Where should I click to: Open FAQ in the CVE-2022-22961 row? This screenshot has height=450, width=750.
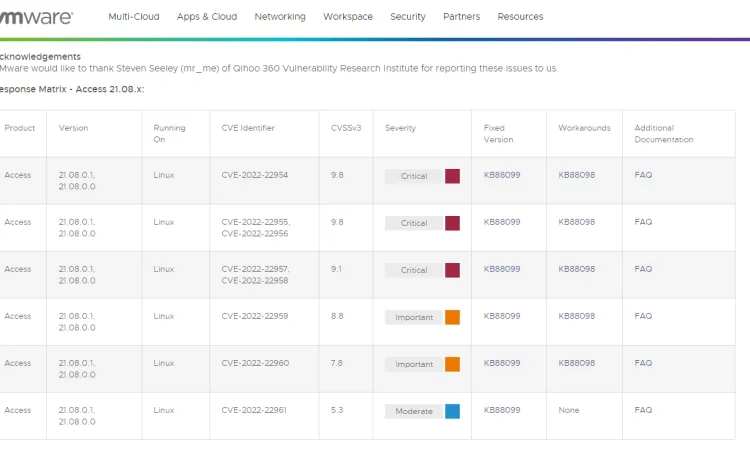tap(643, 410)
